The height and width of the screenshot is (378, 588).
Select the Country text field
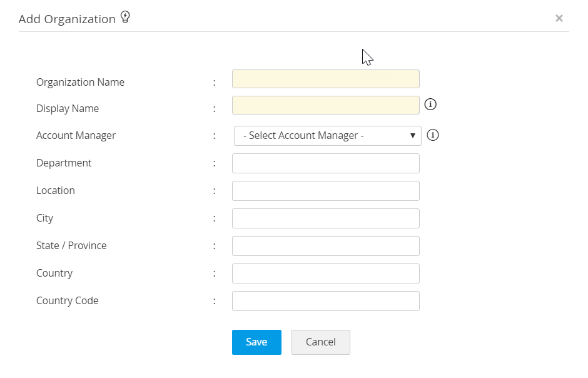pyautogui.click(x=325, y=273)
